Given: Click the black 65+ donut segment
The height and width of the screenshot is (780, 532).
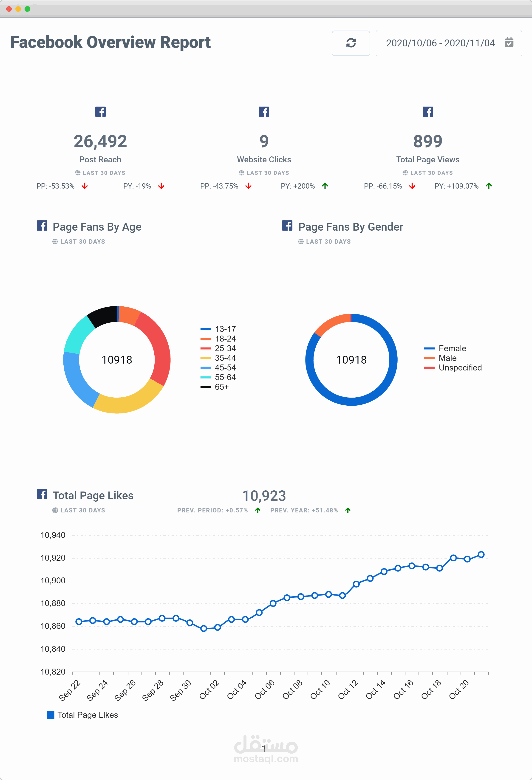Looking at the screenshot, I should pyautogui.click(x=103, y=316).
